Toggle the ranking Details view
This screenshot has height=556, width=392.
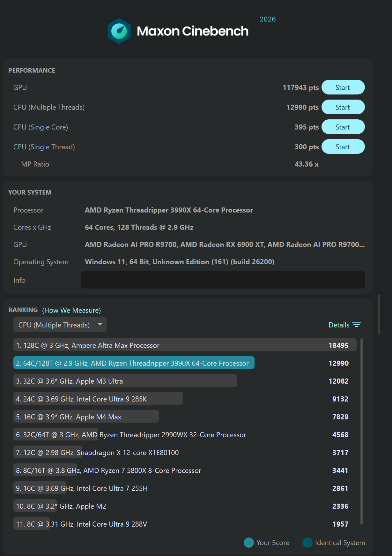click(x=344, y=325)
